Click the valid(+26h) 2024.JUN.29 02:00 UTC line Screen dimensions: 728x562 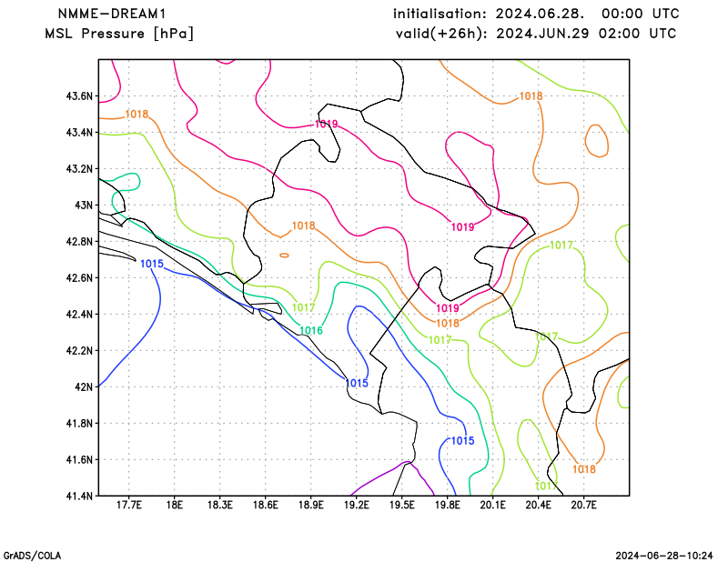coord(536,34)
